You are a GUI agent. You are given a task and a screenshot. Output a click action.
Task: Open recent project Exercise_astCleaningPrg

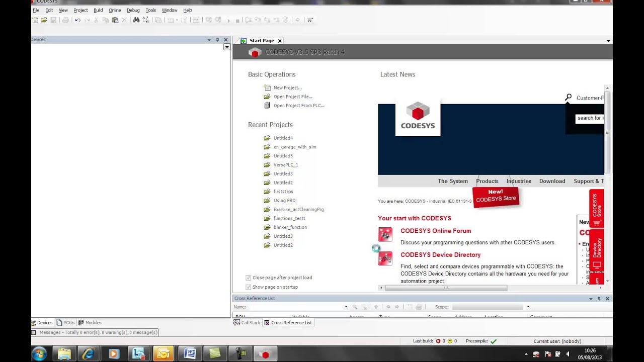299,209
